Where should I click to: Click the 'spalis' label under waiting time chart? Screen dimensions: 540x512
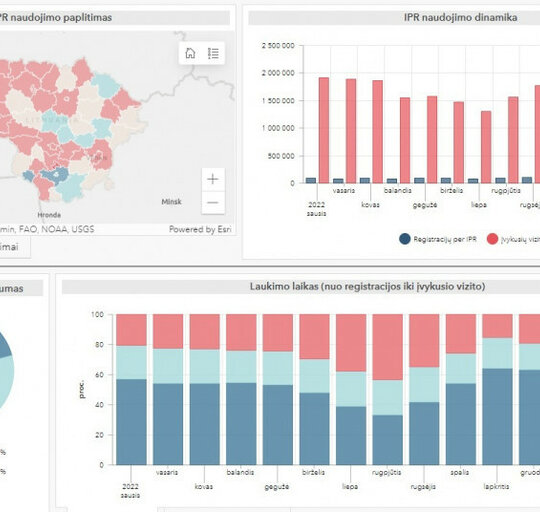460,472
